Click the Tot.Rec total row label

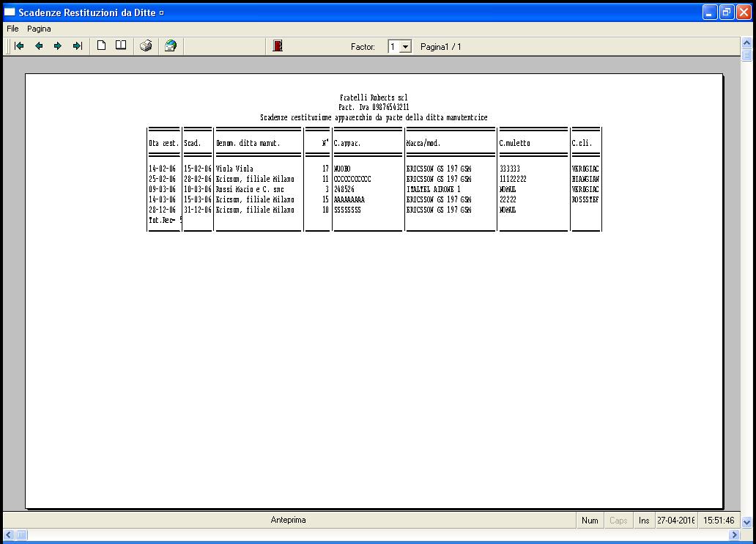pos(166,220)
